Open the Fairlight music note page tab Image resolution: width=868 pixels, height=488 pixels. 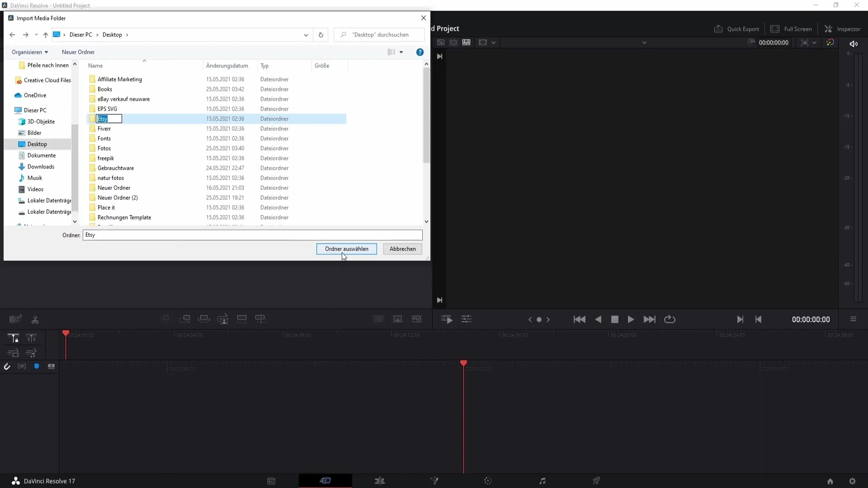[542, 481]
